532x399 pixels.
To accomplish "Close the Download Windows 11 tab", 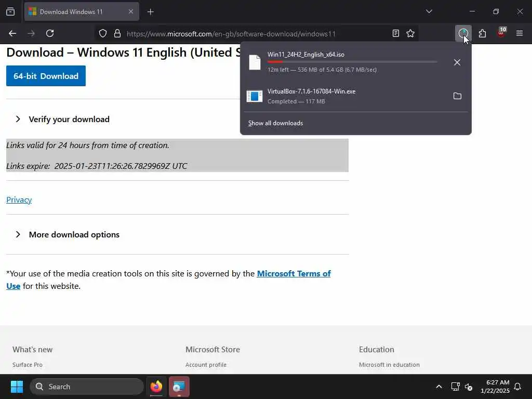I will pyautogui.click(x=130, y=11).
